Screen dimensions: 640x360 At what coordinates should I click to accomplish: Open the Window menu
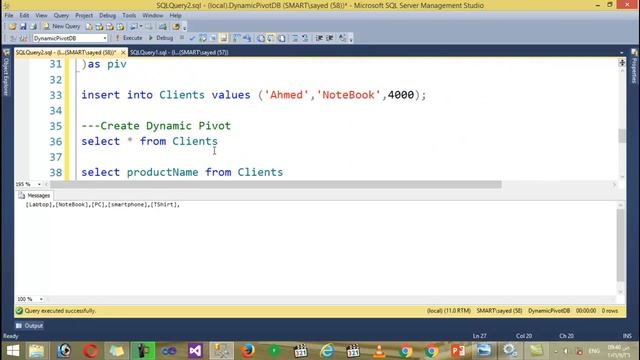tap(153, 16)
